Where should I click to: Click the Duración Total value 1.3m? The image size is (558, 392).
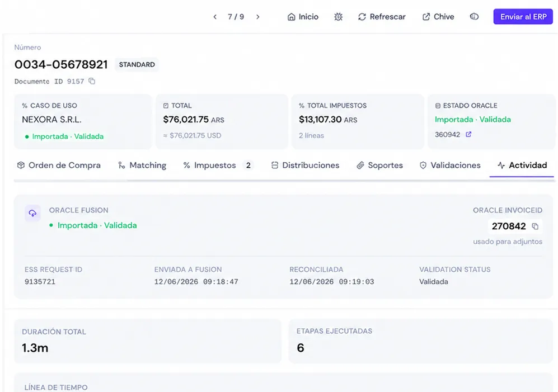tap(35, 348)
